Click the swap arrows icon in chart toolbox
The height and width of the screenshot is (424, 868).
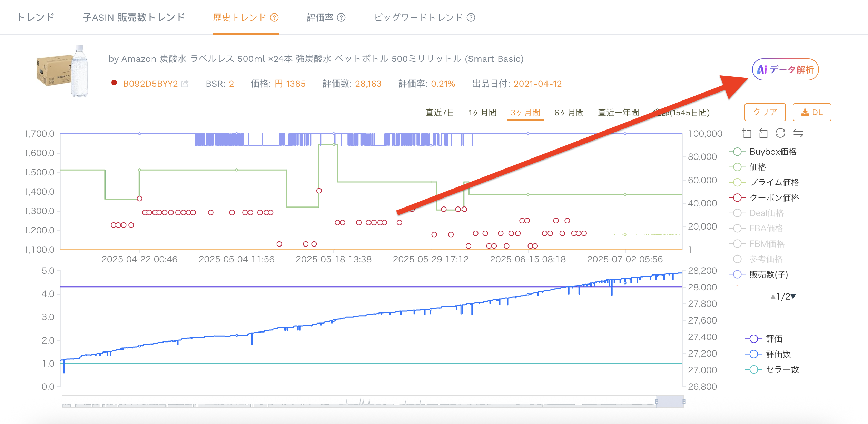798,133
